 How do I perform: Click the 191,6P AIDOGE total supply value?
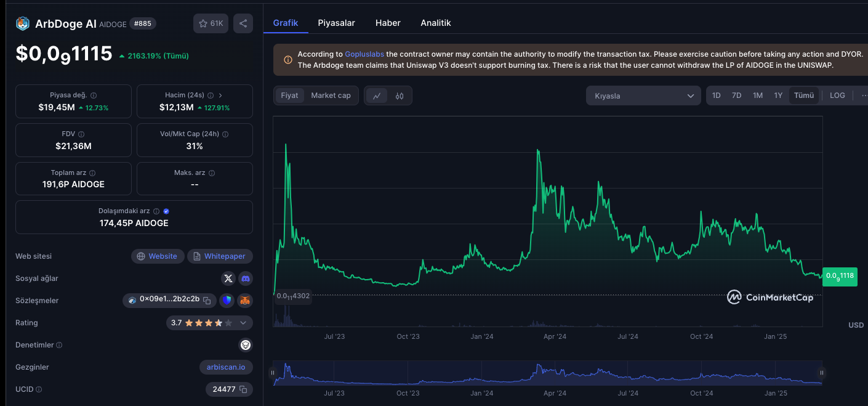[73, 184]
